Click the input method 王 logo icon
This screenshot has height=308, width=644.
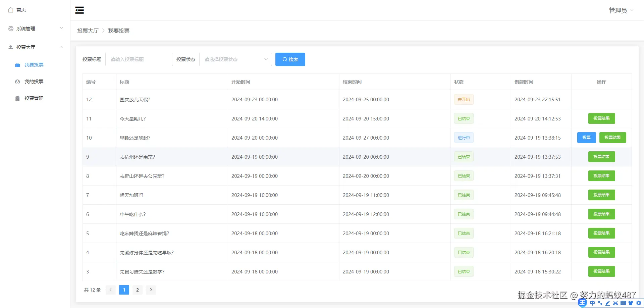582,303
